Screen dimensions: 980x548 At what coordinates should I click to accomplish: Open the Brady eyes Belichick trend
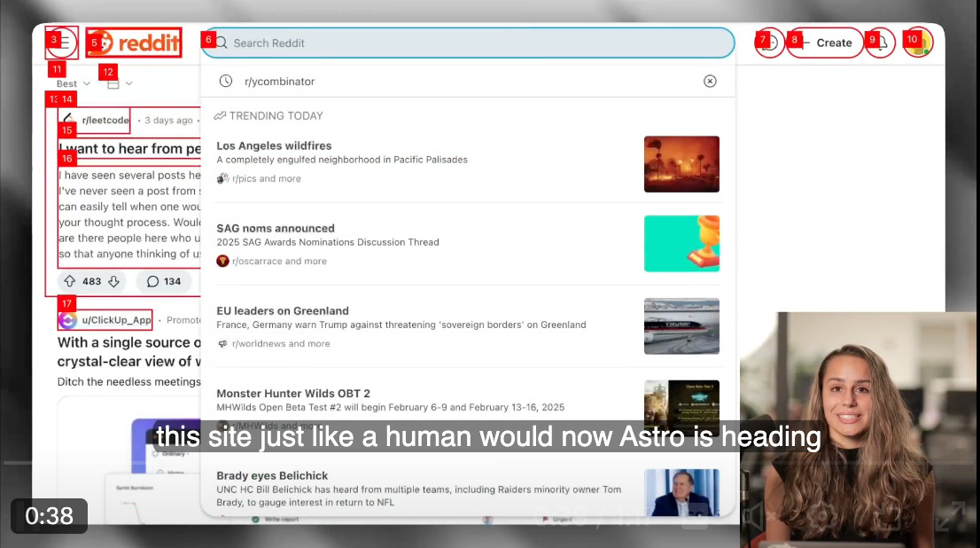pyautogui.click(x=468, y=489)
